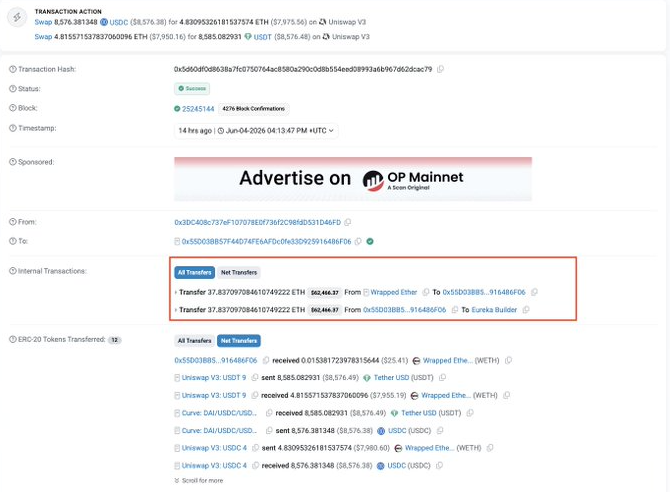Viewport: 670px width, 492px height.
Task: Click the help icon beside Internal Transactions
Action: (13, 271)
